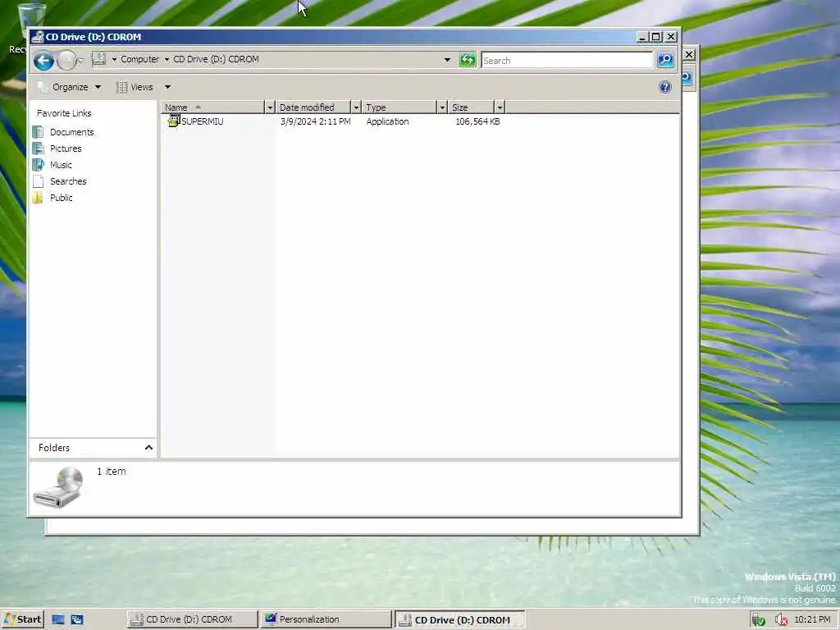Click the Public folder icon in sidebar
840x630 pixels.
(x=38, y=198)
